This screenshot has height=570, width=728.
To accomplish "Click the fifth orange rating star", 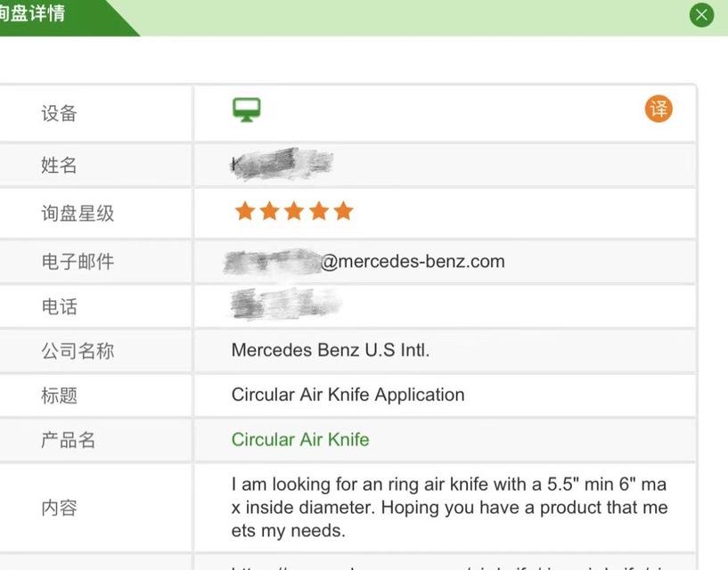I will (344, 211).
